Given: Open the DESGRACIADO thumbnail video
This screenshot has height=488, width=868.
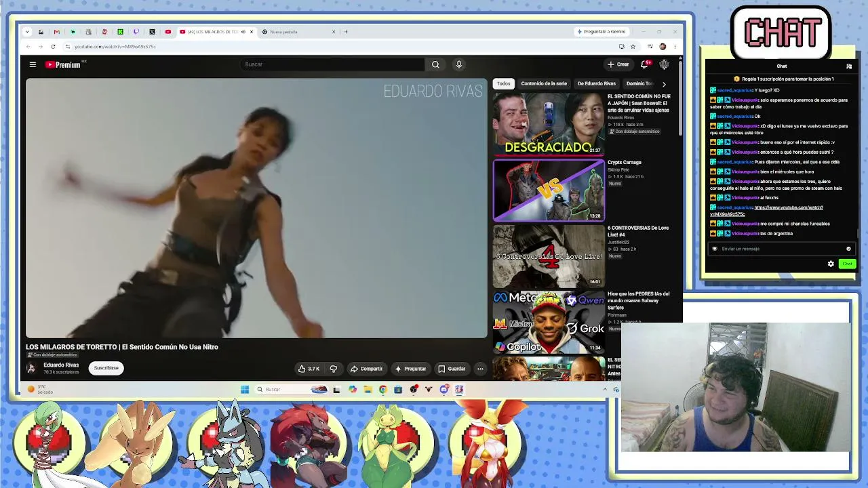Looking at the screenshot, I should pos(549,124).
